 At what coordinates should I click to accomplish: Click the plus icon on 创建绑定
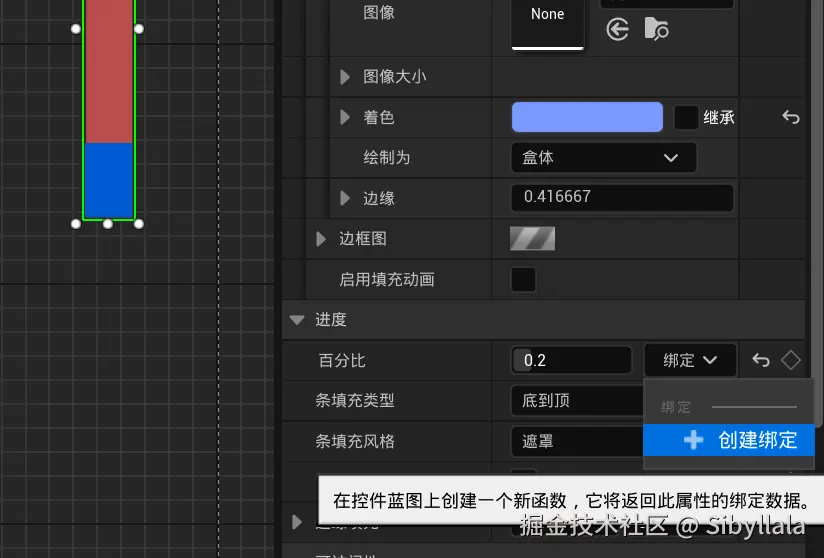(x=693, y=440)
